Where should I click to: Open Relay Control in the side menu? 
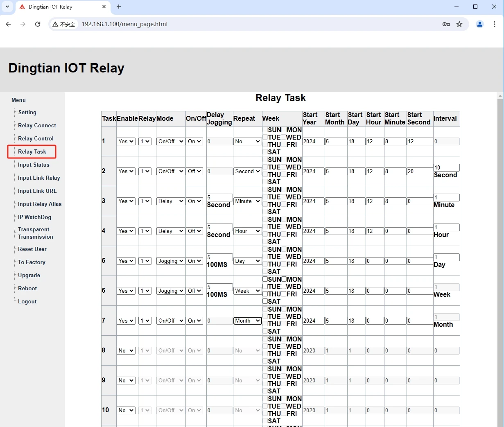pos(36,138)
